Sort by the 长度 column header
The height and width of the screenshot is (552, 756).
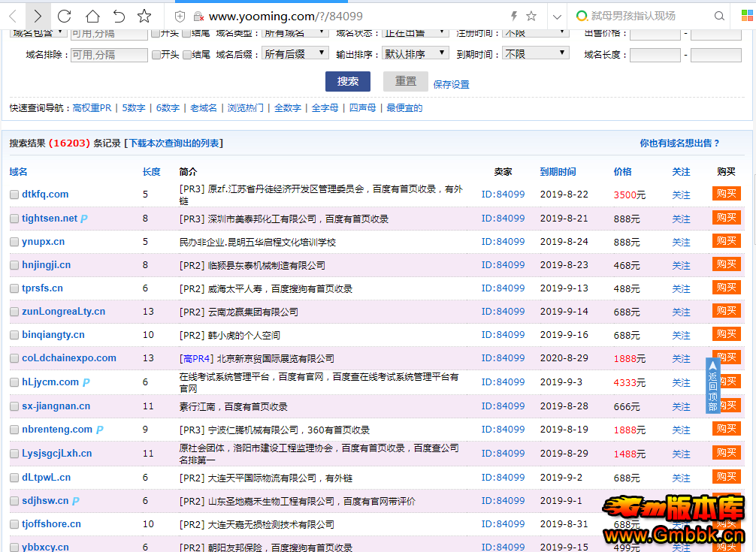tap(151, 172)
